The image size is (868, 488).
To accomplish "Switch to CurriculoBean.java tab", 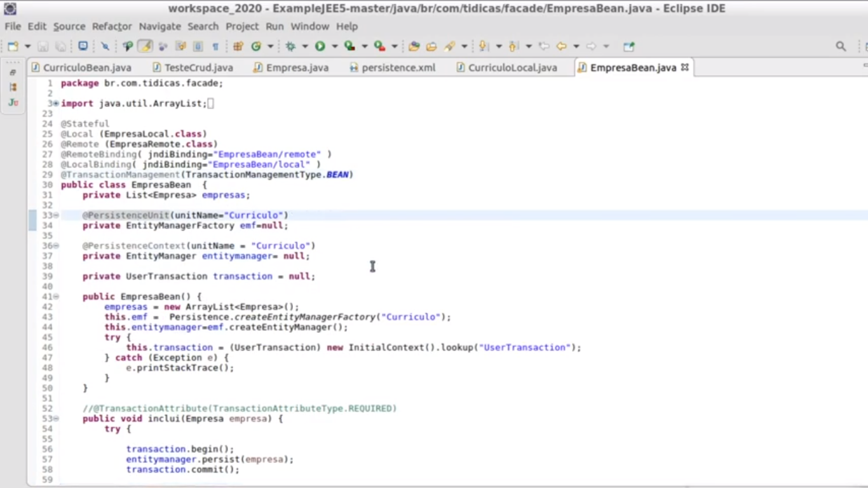I will click(81, 67).
